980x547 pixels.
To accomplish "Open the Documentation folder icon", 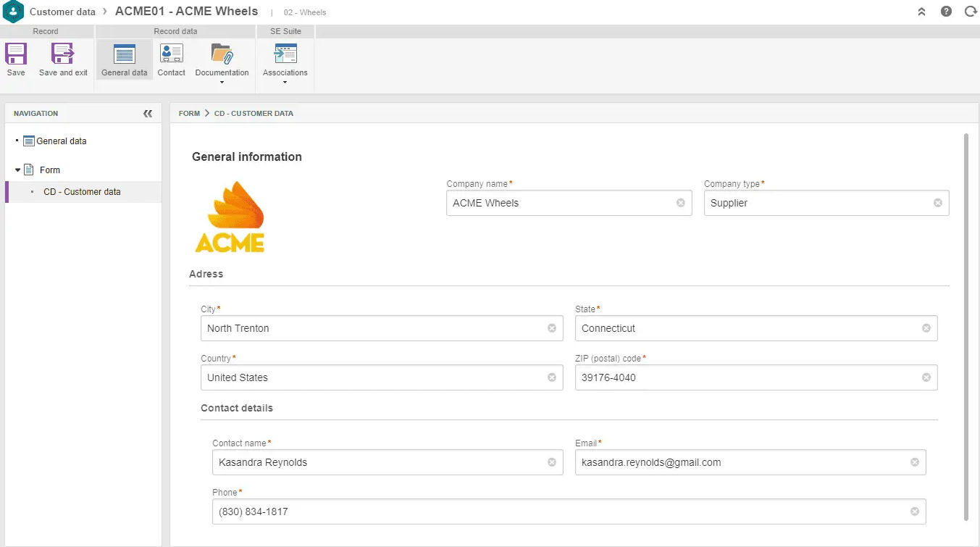I will (222, 54).
